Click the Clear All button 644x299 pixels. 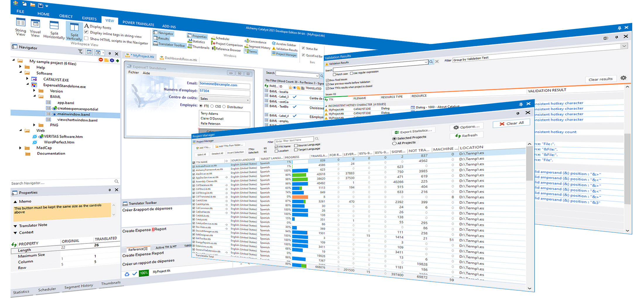(x=511, y=123)
